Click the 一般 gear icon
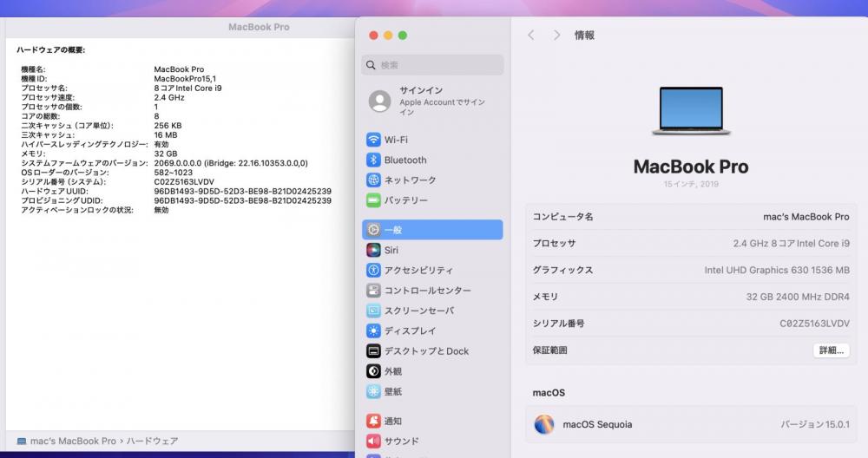Screen dimensions: 868x458 [373, 230]
